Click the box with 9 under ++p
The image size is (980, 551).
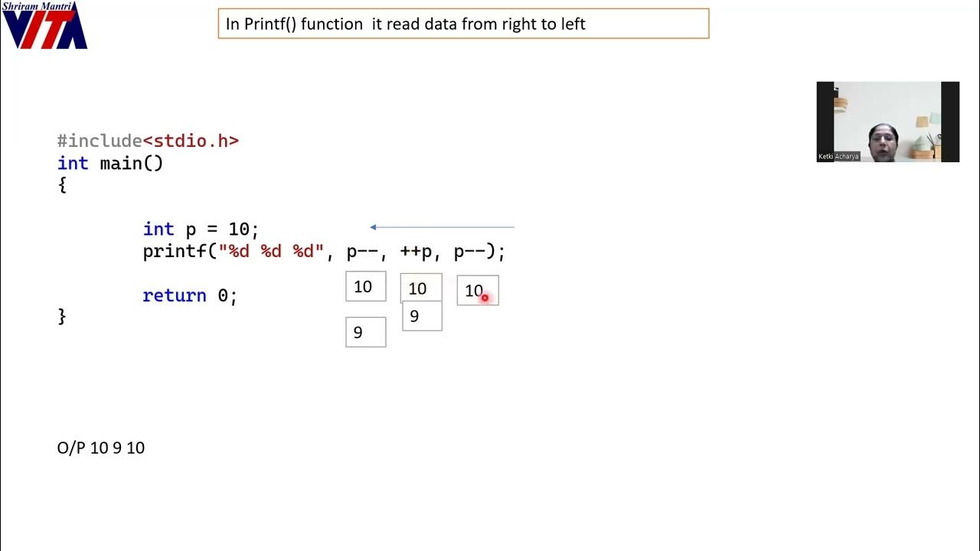click(422, 317)
